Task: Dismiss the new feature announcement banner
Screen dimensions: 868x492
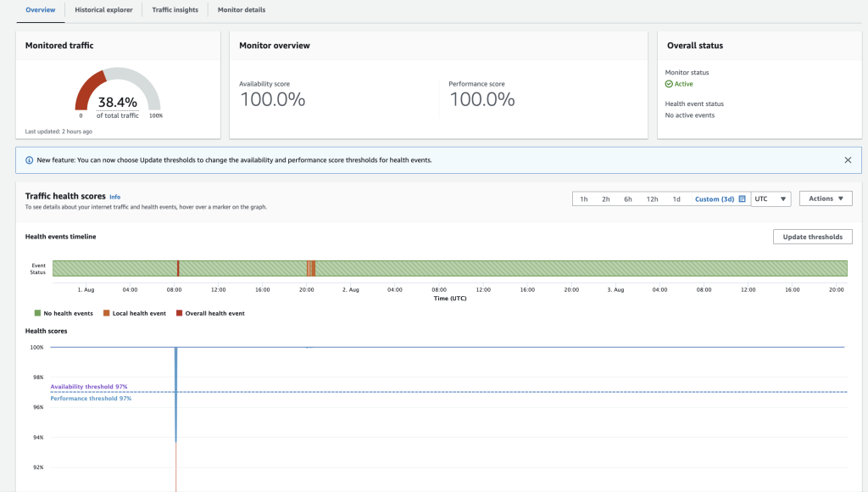Action: tap(847, 159)
